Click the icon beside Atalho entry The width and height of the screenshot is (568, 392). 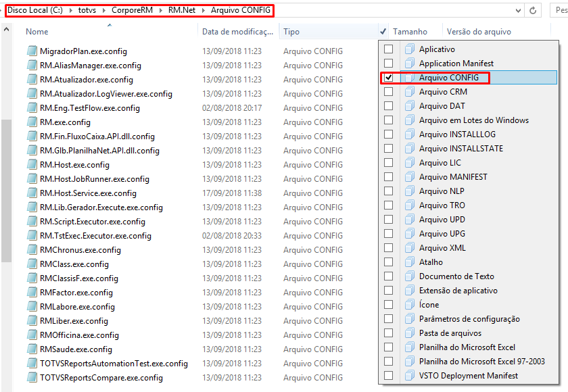(408, 262)
